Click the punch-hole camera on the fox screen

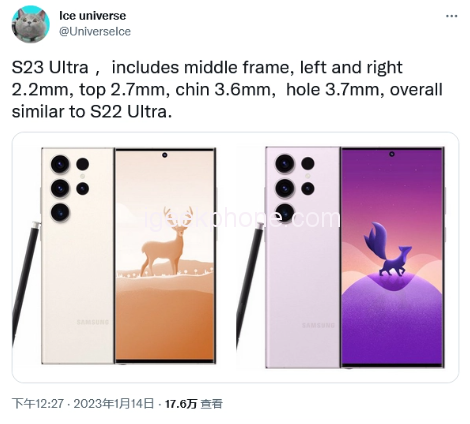392,154
